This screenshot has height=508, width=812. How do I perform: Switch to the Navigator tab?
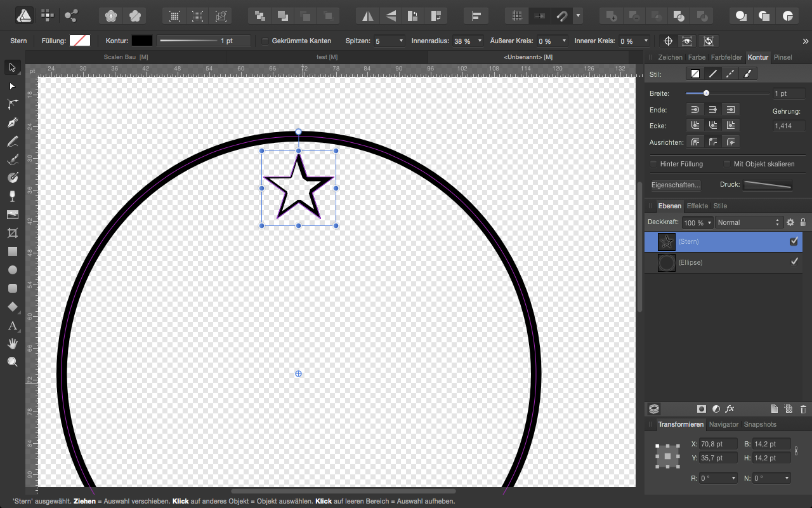coord(724,424)
